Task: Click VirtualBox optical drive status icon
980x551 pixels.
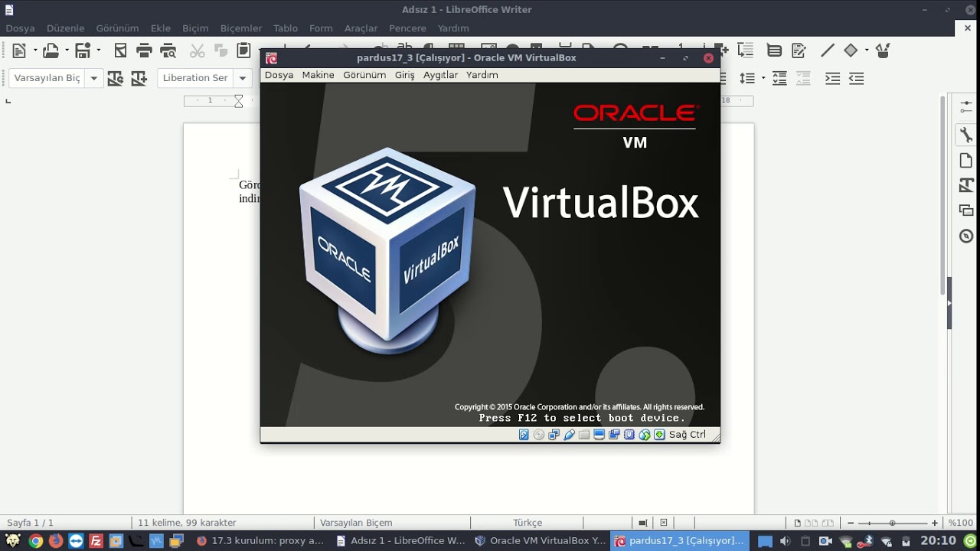Action: point(538,435)
